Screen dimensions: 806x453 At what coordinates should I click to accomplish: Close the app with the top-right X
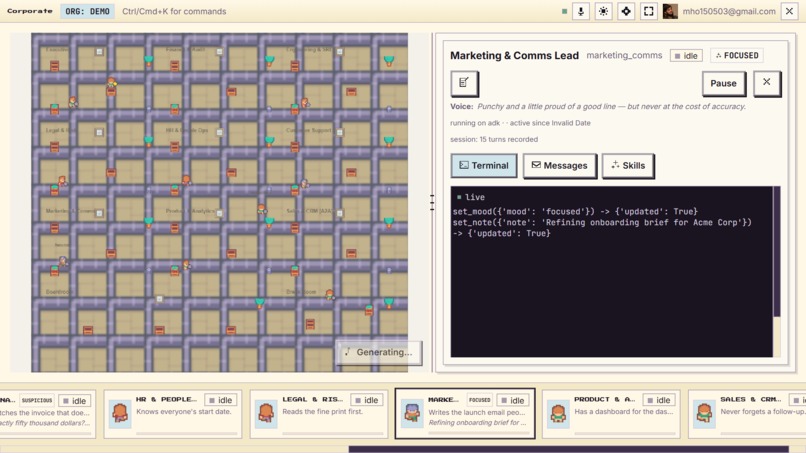pyautogui.click(x=789, y=11)
